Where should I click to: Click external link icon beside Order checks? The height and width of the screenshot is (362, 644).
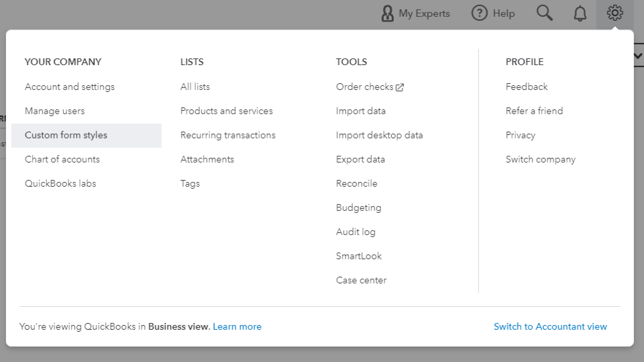(400, 87)
